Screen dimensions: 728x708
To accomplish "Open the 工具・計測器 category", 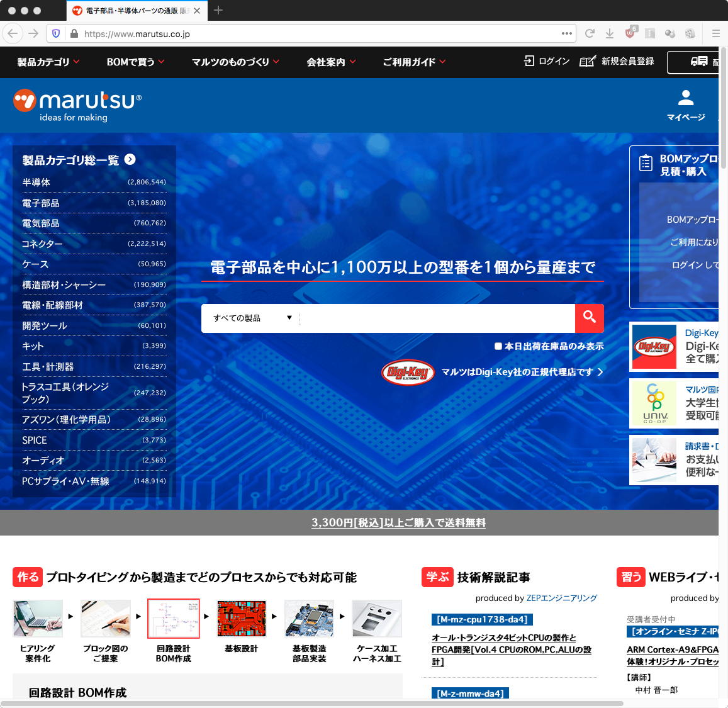I will pyautogui.click(x=94, y=366).
